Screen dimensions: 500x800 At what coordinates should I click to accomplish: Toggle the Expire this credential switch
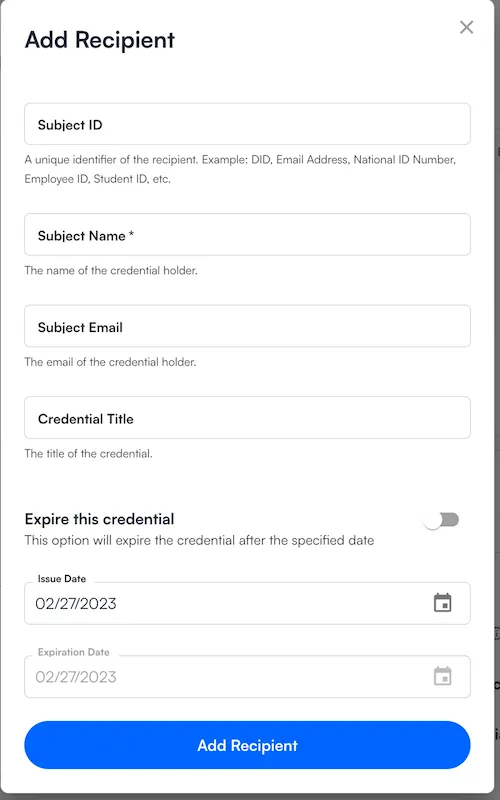tap(442, 520)
